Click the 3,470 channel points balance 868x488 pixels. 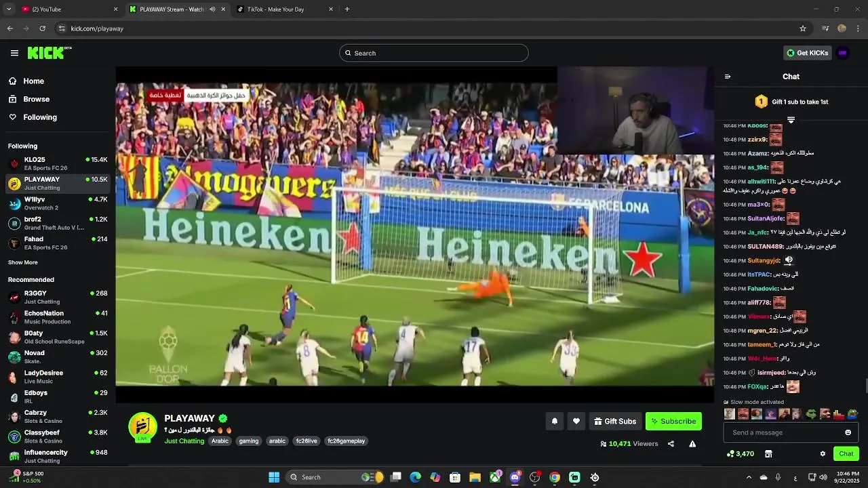[x=741, y=453]
